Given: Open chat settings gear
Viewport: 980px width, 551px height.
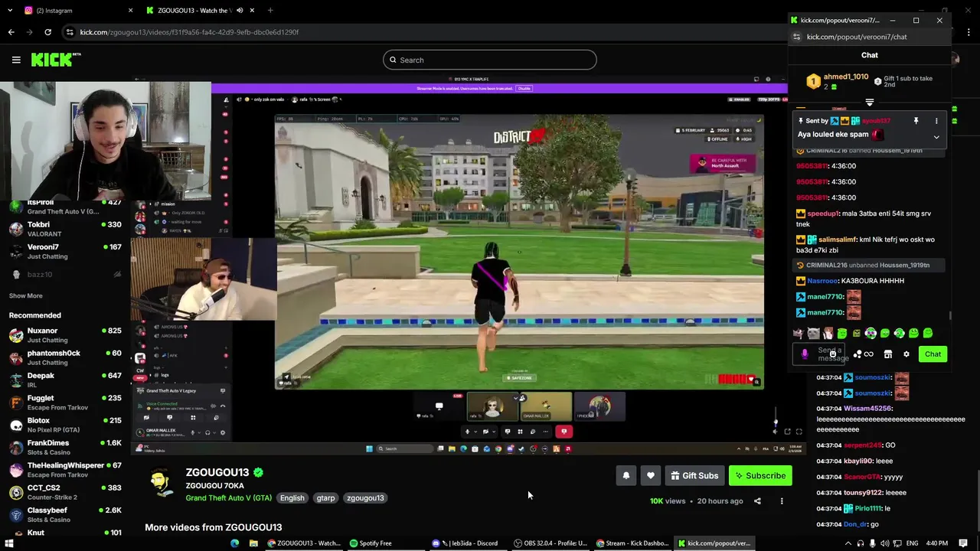Looking at the screenshot, I should (906, 354).
